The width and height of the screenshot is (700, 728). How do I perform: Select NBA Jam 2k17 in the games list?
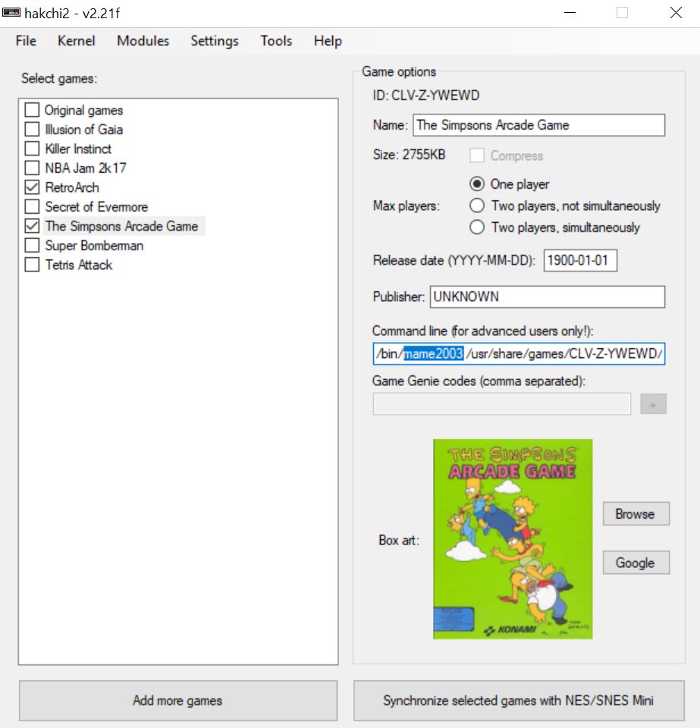coord(86,168)
